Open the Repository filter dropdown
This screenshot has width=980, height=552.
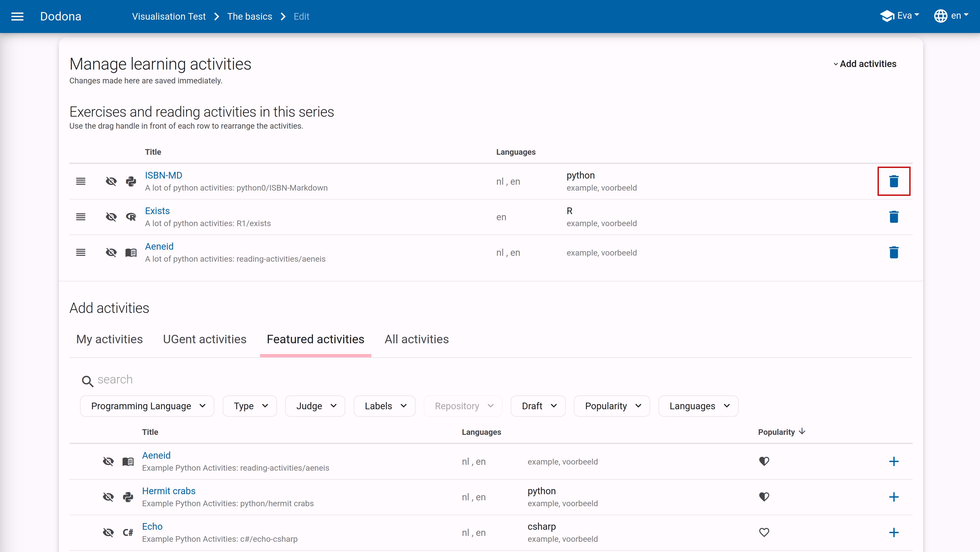click(463, 406)
